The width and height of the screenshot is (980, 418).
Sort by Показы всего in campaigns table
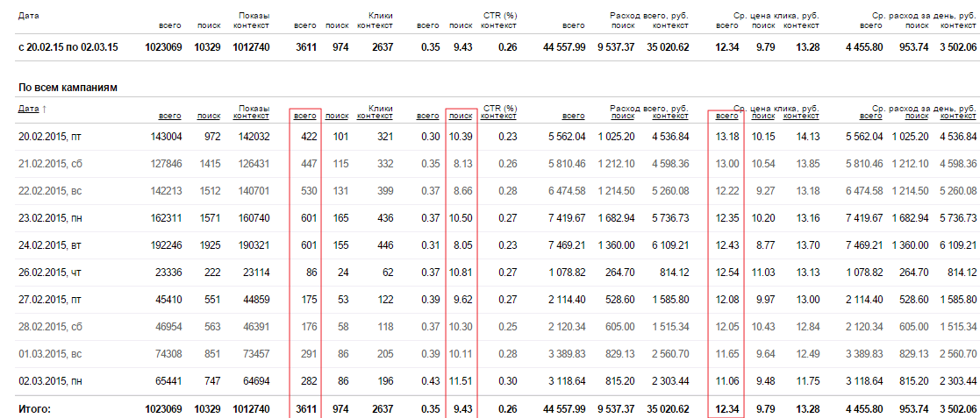click(170, 116)
